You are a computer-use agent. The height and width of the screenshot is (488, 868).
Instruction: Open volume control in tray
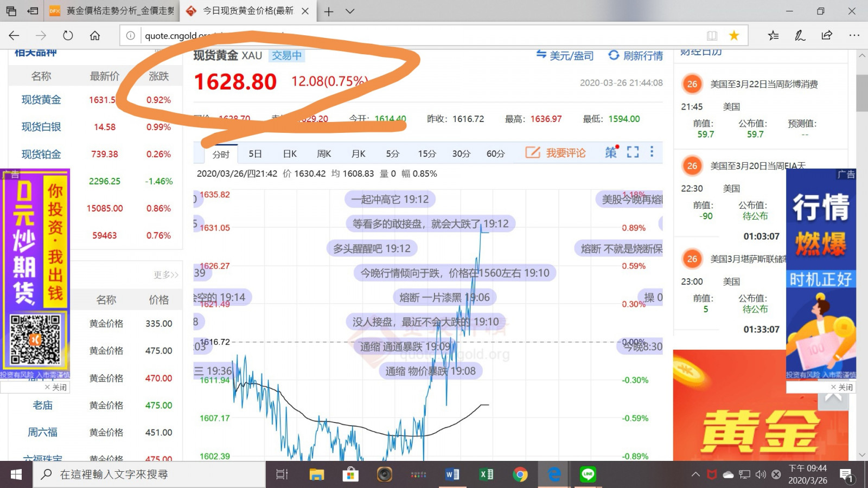coord(761,474)
